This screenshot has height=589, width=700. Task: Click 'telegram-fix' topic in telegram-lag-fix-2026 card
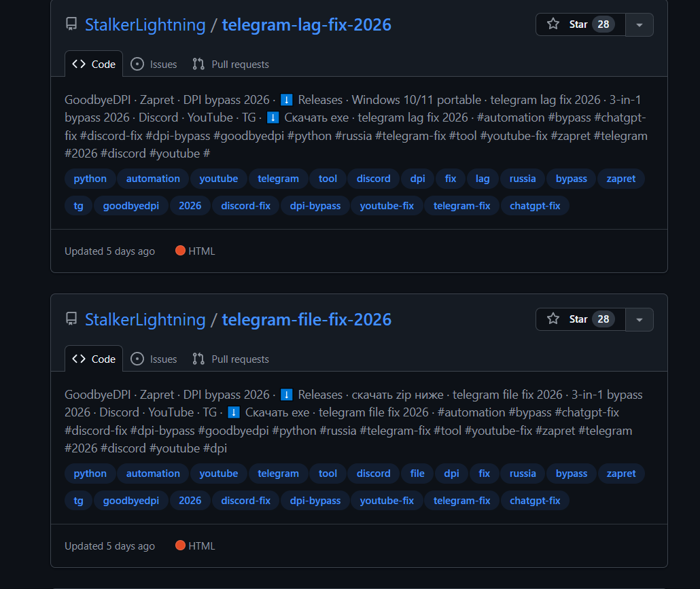pos(462,206)
